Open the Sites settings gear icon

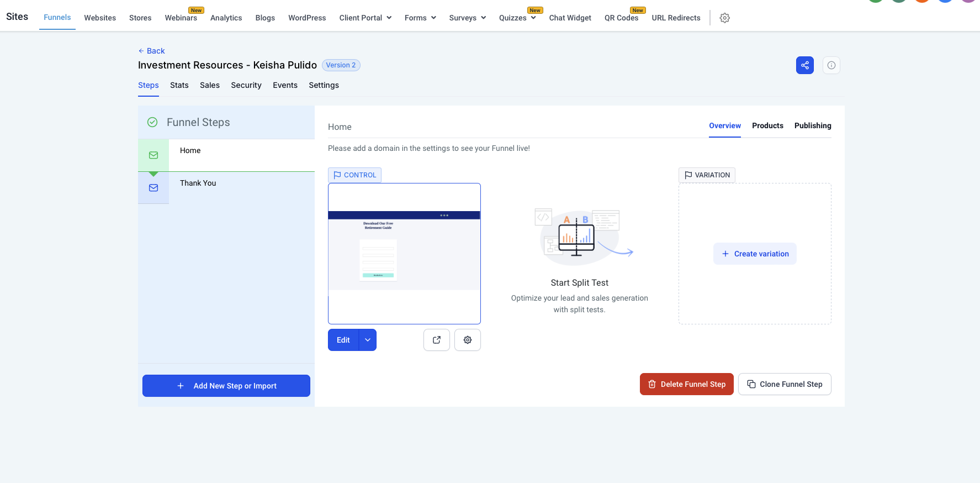click(x=724, y=18)
